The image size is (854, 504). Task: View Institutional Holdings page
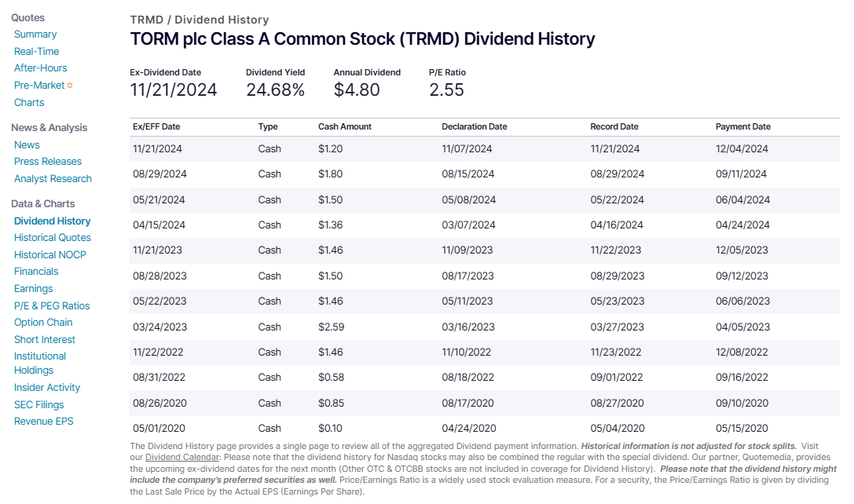pyautogui.click(x=40, y=363)
